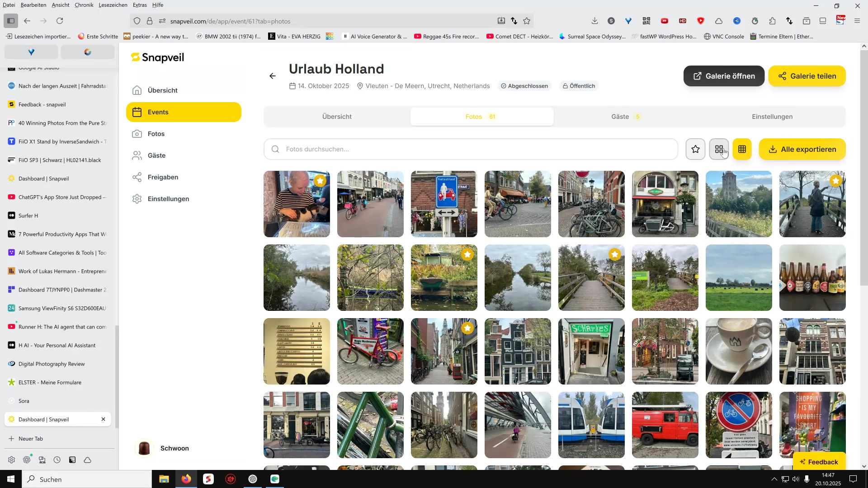Open Freigaben in the sidebar
868x488 pixels.
[x=163, y=177]
